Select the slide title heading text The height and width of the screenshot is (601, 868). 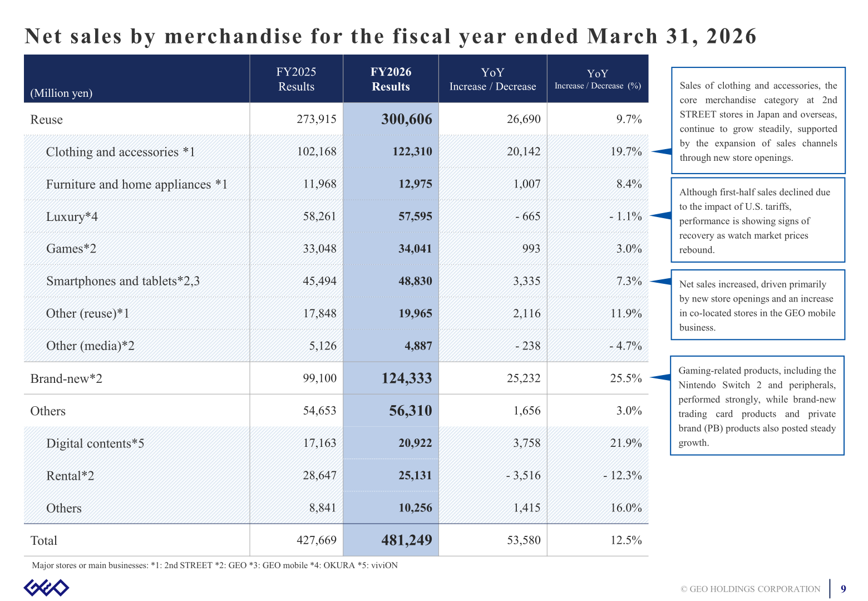click(391, 36)
